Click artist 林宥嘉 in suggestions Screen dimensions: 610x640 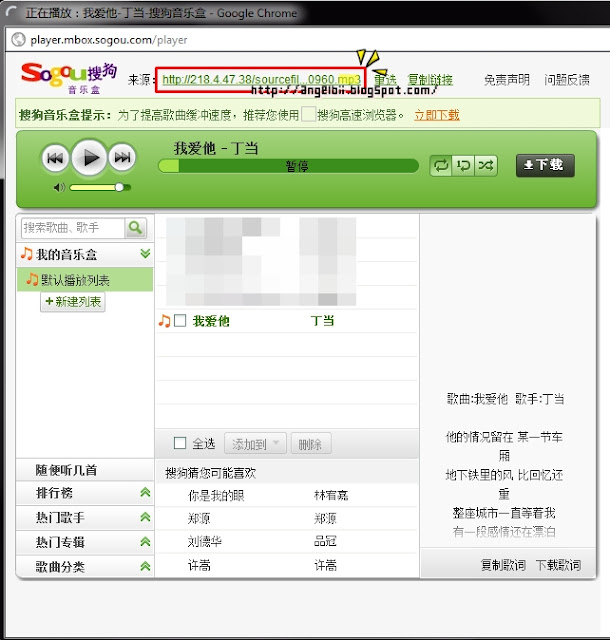[x=331, y=496]
